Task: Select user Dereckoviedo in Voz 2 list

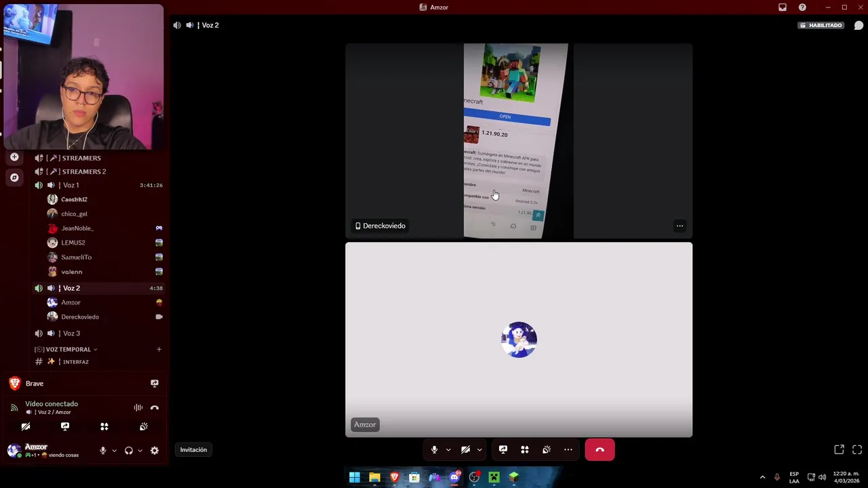Action: click(80, 317)
